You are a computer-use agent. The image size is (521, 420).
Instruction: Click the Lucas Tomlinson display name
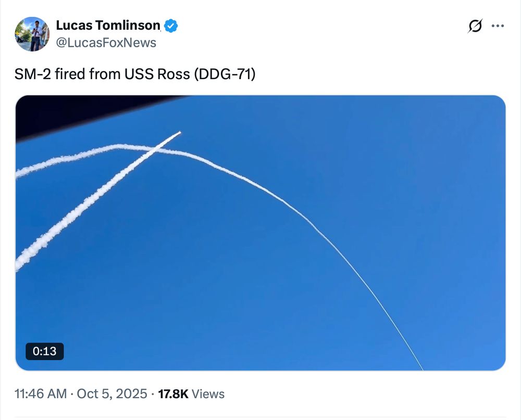click(x=108, y=25)
